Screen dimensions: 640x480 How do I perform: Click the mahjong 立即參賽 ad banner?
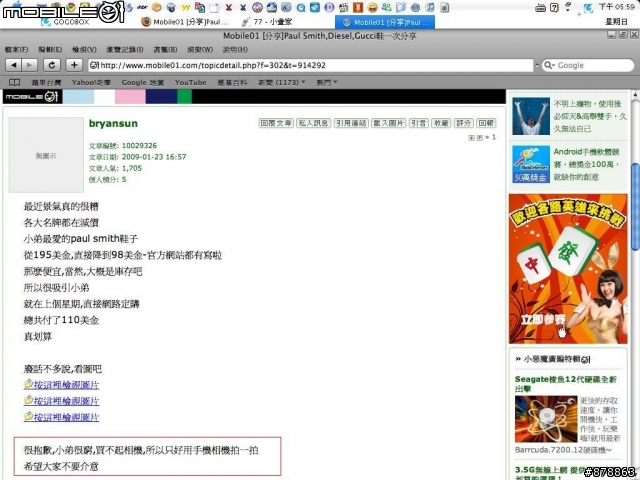click(568, 269)
